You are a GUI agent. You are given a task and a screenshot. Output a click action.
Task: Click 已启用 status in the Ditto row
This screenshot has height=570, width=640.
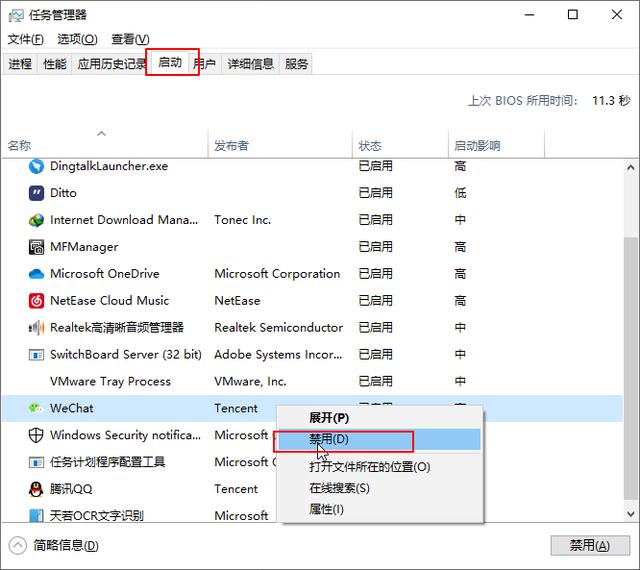pyautogui.click(x=376, y=193)
